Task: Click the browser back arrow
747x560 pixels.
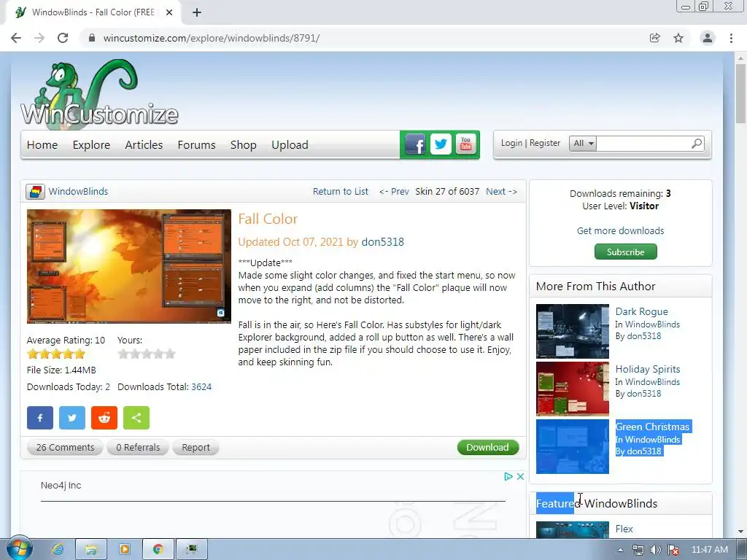Action: coord(16,38)
